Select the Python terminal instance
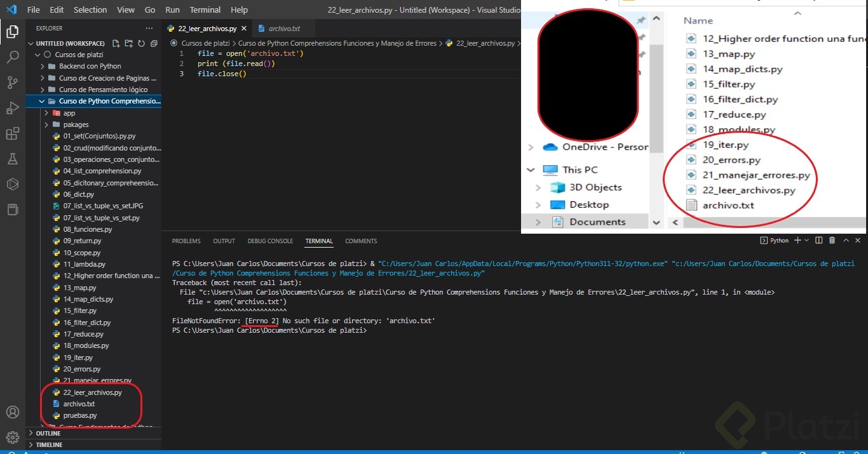This screenshot has height=454, width=868. 775,241
